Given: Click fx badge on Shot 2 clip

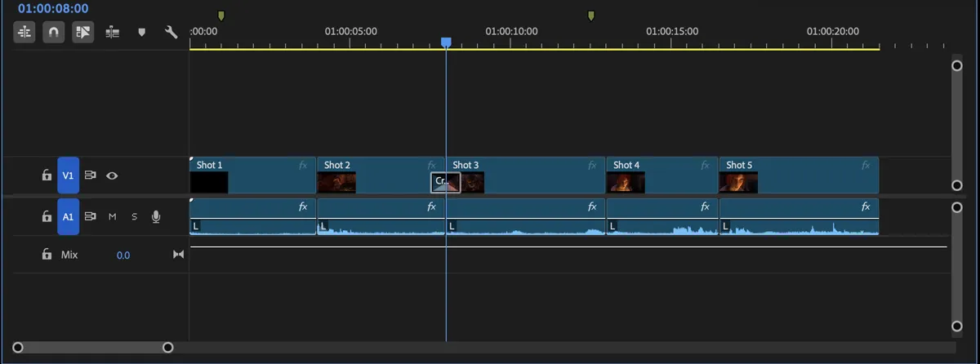Looking at the screenshot, I should [x=432, y=165].
